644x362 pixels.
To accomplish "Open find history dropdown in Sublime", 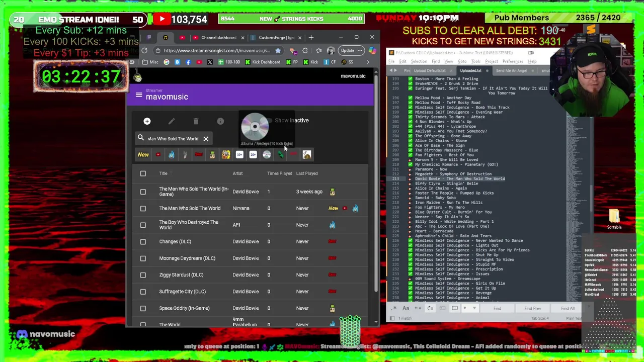I will tap(474, 308).
